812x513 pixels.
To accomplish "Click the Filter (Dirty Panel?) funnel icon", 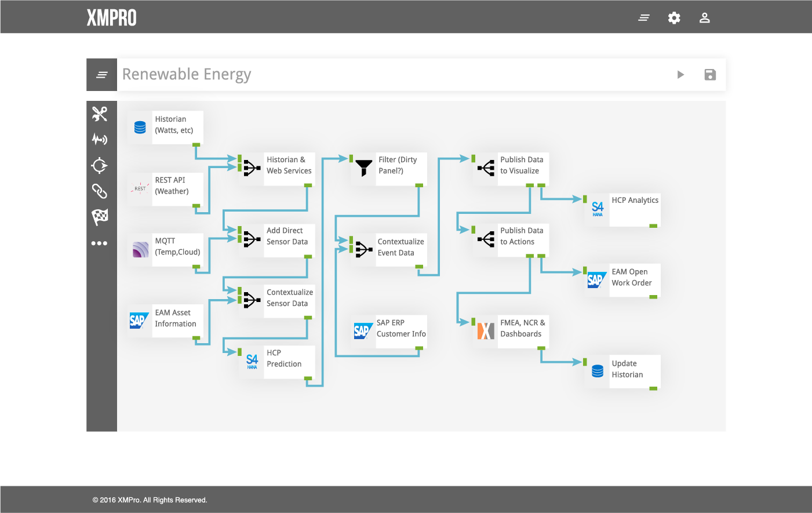I will (364, 169).
